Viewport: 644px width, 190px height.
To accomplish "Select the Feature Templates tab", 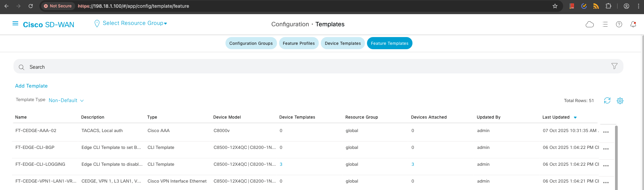I will [x=390, y=43].
